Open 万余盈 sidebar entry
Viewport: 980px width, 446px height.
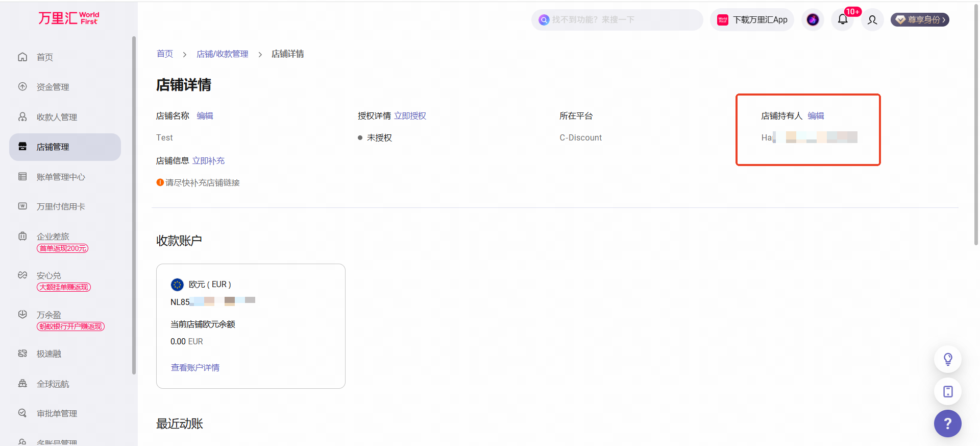(x=48, y=315)
